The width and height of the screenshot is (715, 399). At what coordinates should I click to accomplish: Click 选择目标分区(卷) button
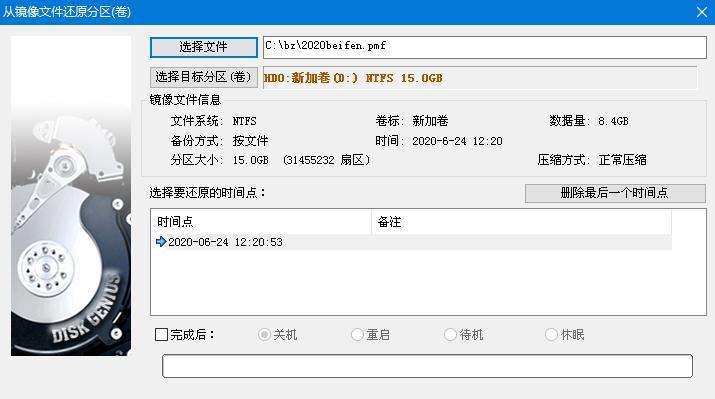(x=203, y=77)
